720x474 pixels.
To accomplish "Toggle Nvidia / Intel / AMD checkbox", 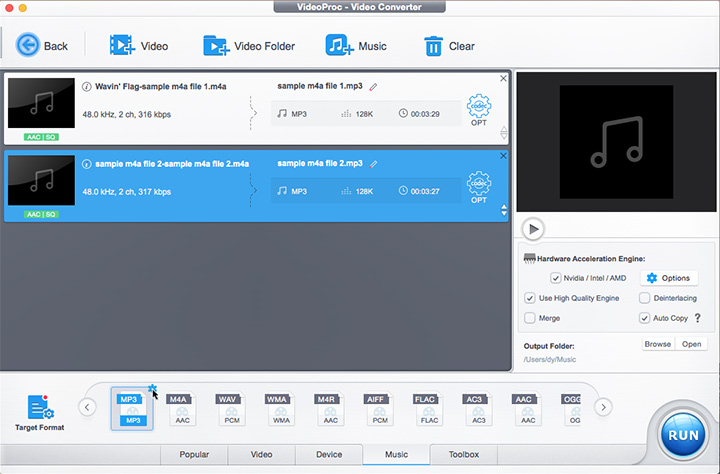I will pos(556,278).
